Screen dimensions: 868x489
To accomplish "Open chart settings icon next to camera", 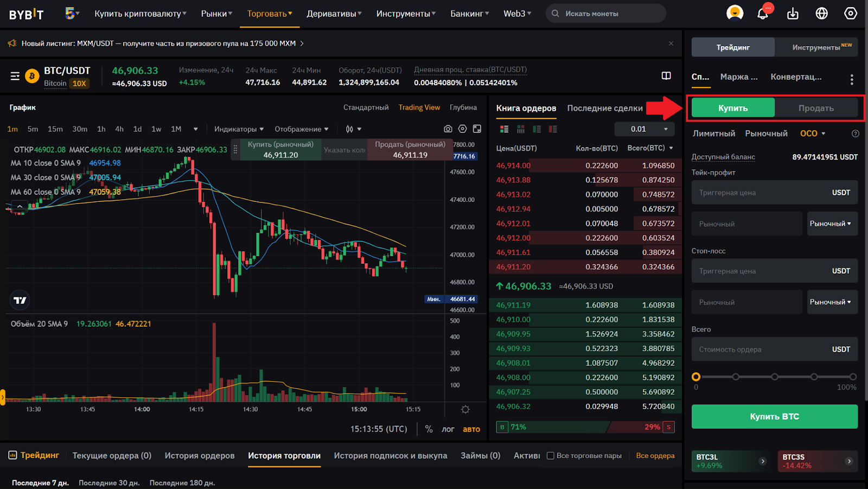I will (462, 129).
